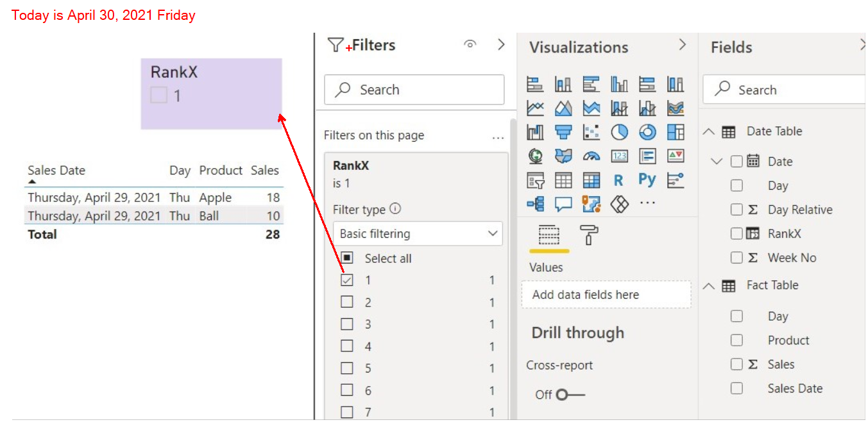
Task: Select the Funnel chart visual
Action: 563,132
